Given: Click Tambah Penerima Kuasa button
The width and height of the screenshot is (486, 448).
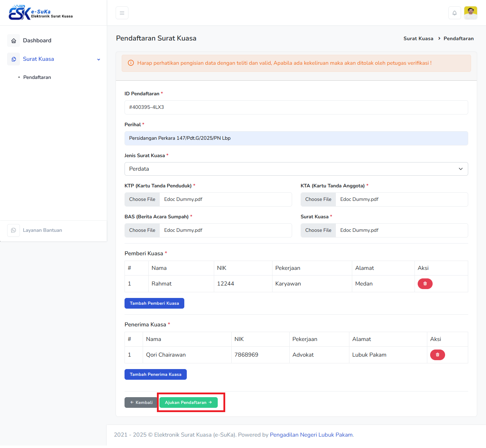Looking at the screenshot, I should click(155, 374).
